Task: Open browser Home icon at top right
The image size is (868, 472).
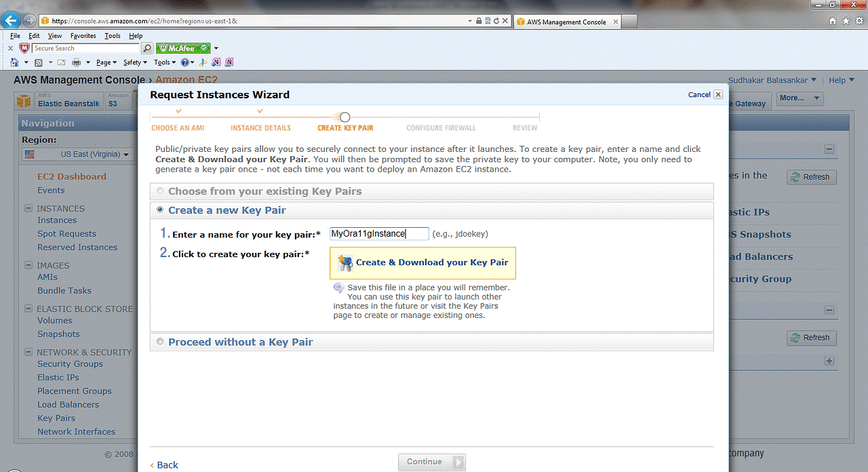Action: click(x=833, y=21)
